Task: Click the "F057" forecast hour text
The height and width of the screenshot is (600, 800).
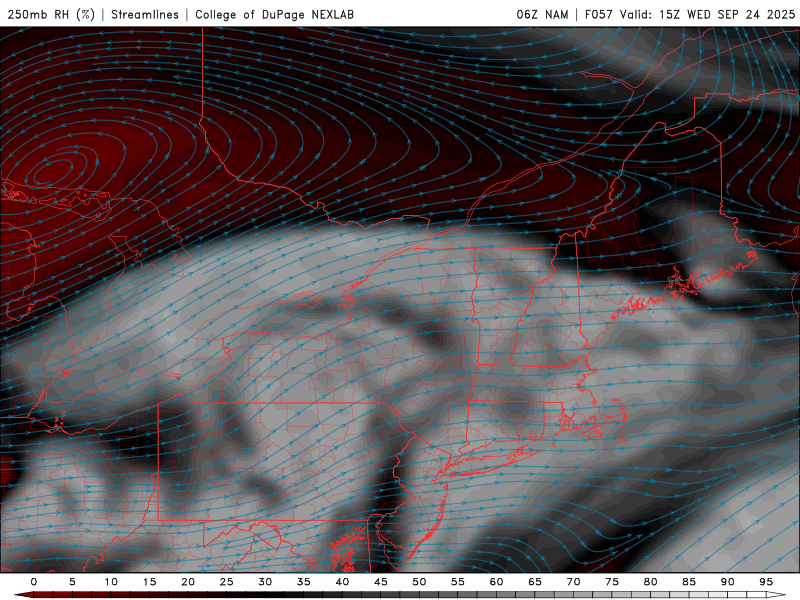Action: pyautogui.click(x=599, y=14)
